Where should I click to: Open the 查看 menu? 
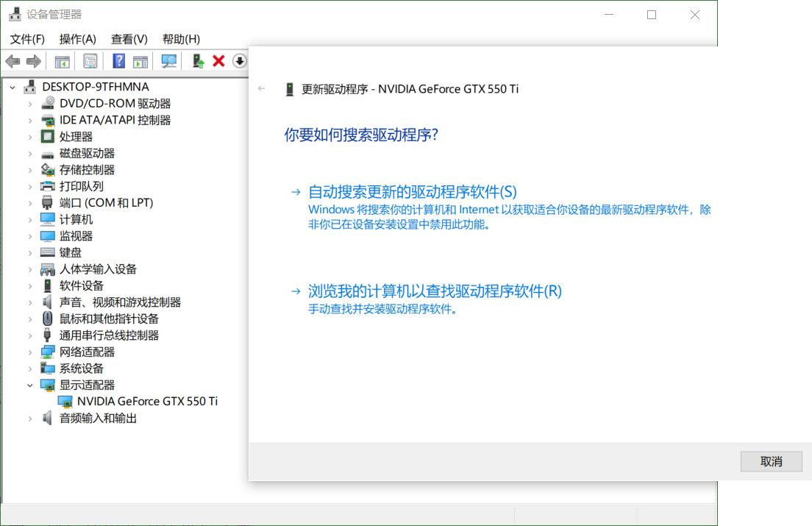click(x=129, y=39)
